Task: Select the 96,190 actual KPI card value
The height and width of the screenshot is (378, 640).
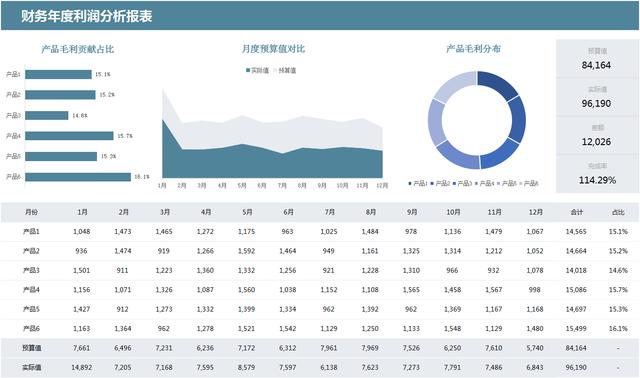Action: (596, 104)
